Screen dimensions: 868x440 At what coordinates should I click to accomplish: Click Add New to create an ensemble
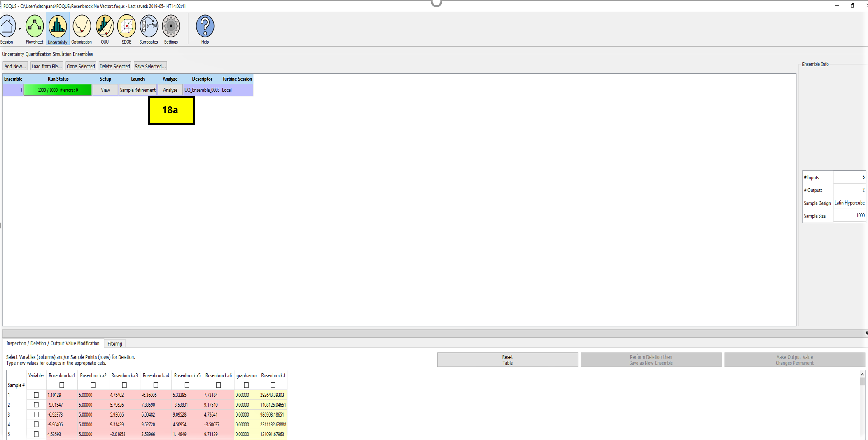point(15,66)
